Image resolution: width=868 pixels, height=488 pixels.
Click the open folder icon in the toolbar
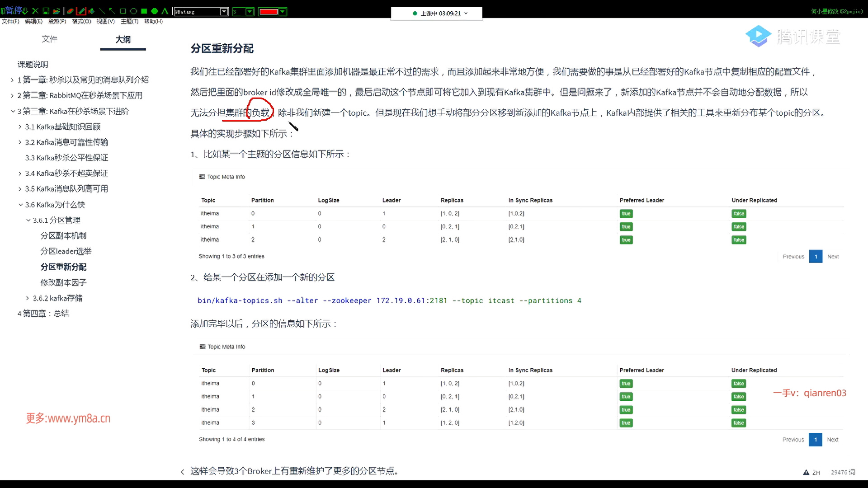[x=56, y=11]
